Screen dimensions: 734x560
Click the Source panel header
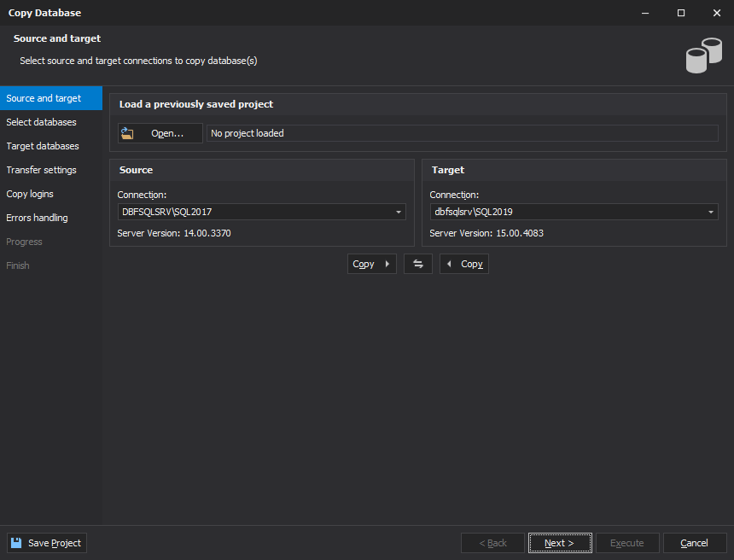(x=262, y=170)
